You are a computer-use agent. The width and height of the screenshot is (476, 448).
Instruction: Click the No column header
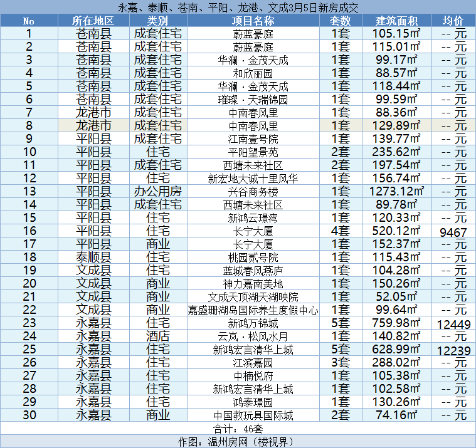pos(29,21)
